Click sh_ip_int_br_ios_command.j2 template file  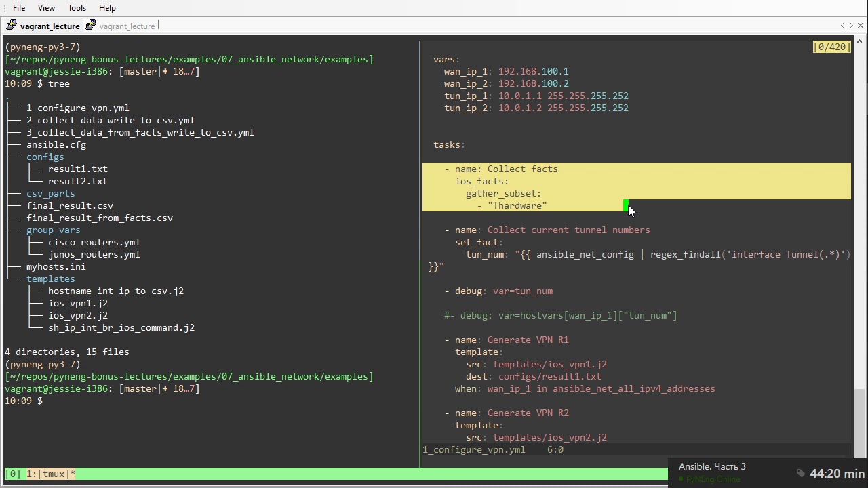(x=121, y=327)
